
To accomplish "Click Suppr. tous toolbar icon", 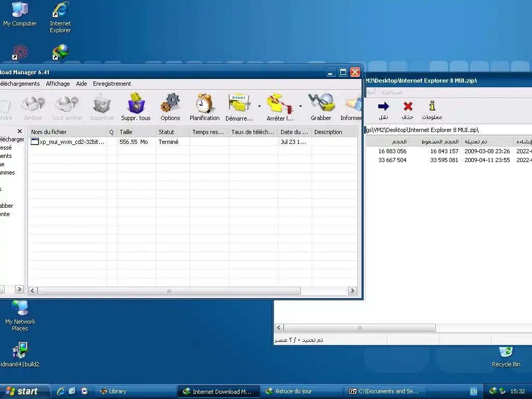I will (x=136, y=108).
